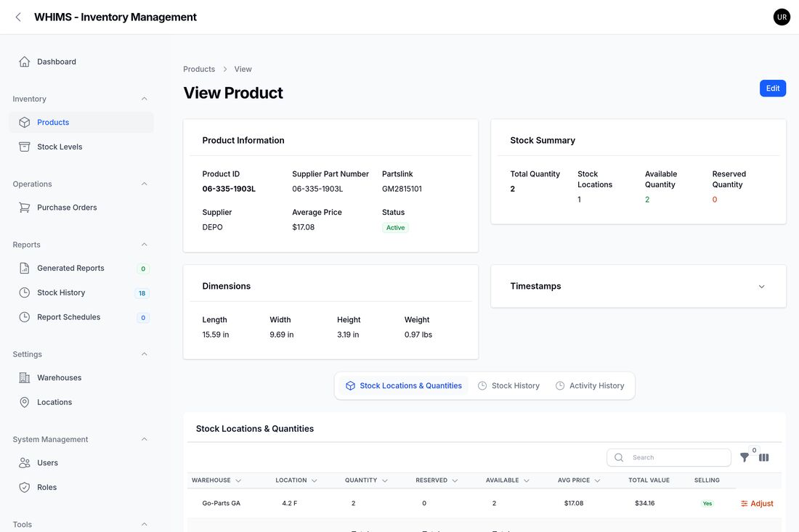The image size is (799, 532).
Task: Open Purchase Orders cart icon
Action: pyautogui.click(x=24, y=207)
